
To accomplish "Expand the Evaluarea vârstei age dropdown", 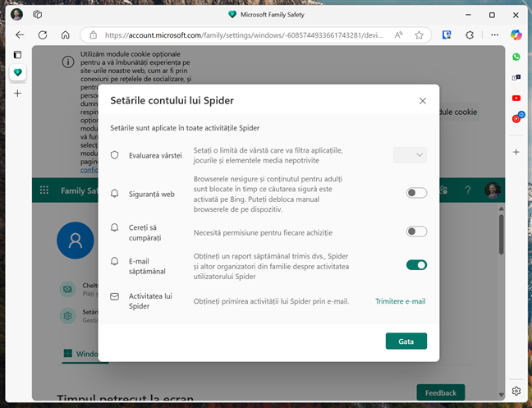I will pos(410,155).
